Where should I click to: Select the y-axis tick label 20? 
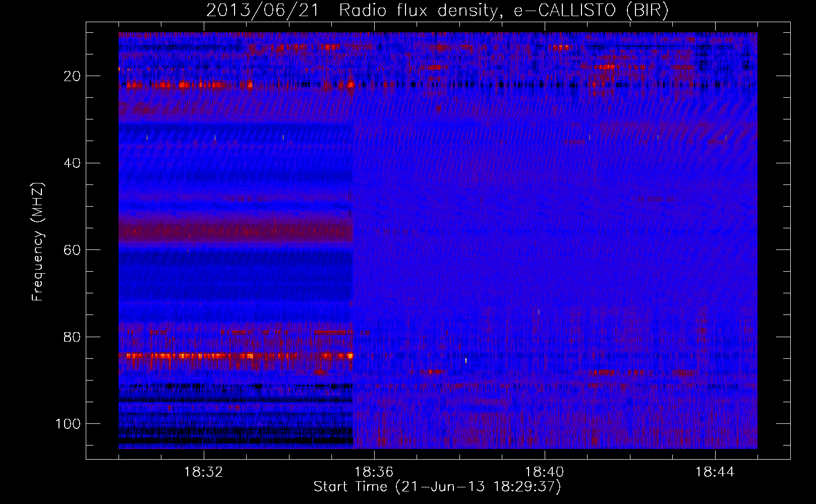pos(73,76)
